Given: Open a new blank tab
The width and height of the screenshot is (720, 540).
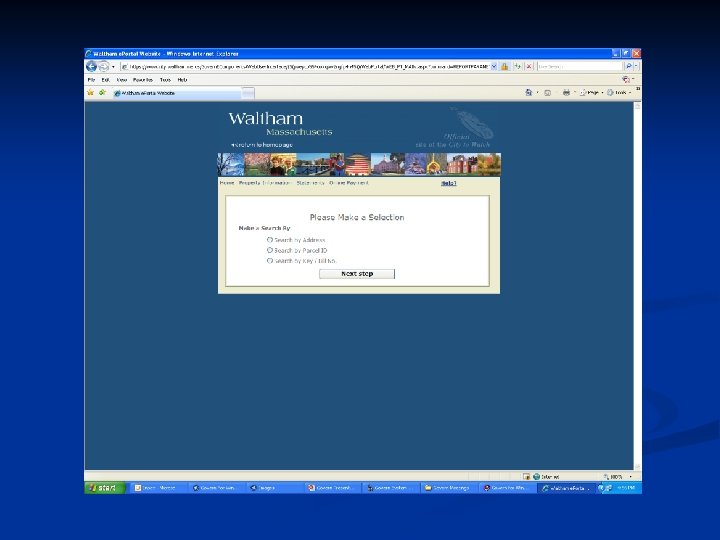Looking at the screenshot, I should point(248,93).
